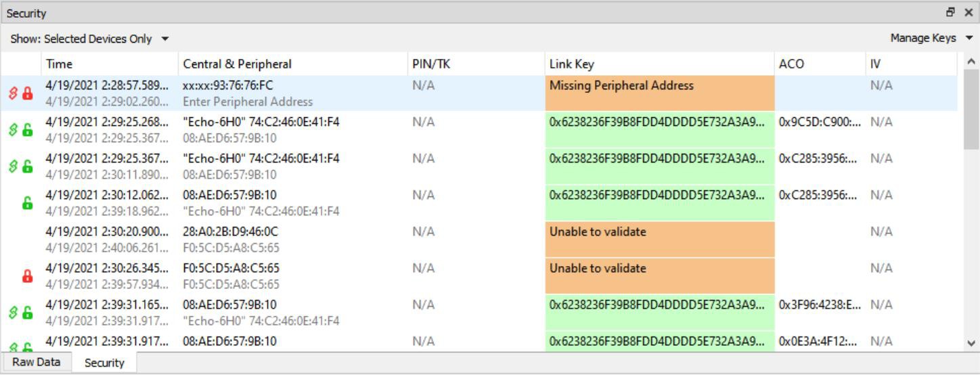Click green link icon on 2:39:31.165 row
Screen dimensions: 980x375
(x=14, y=313)
